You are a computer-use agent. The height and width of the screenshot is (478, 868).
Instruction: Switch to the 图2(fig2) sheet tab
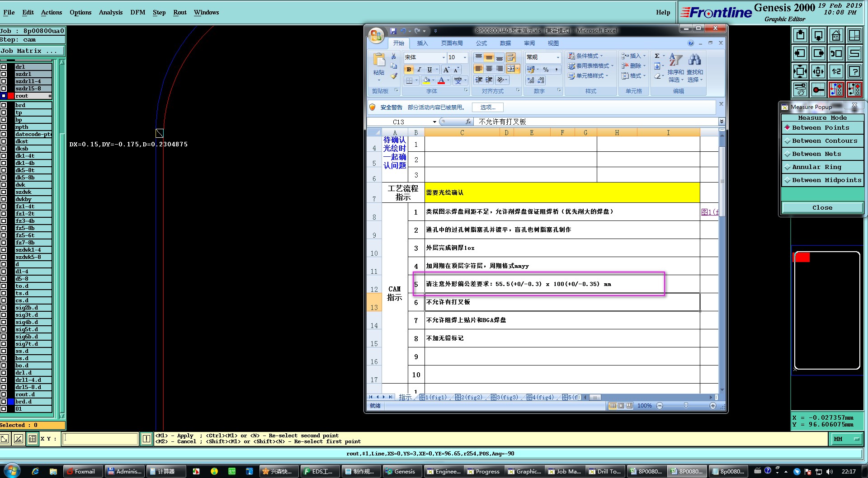point(468,398)
